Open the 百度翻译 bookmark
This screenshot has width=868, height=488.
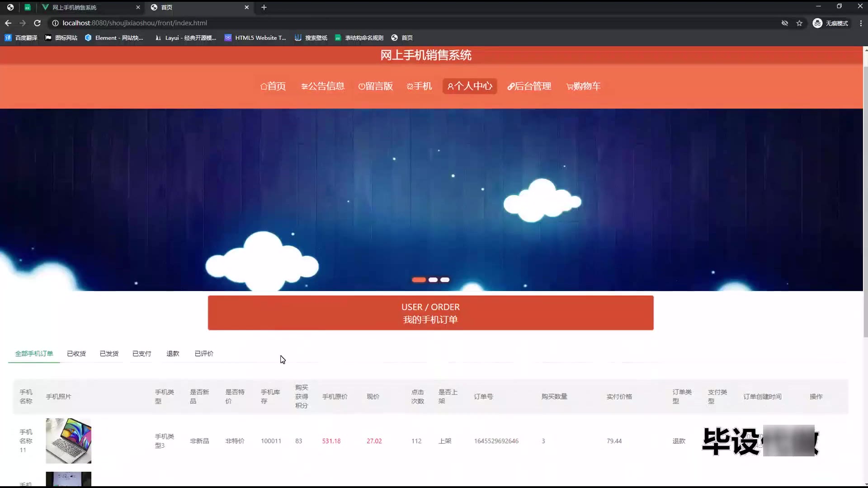coord(21,38)
